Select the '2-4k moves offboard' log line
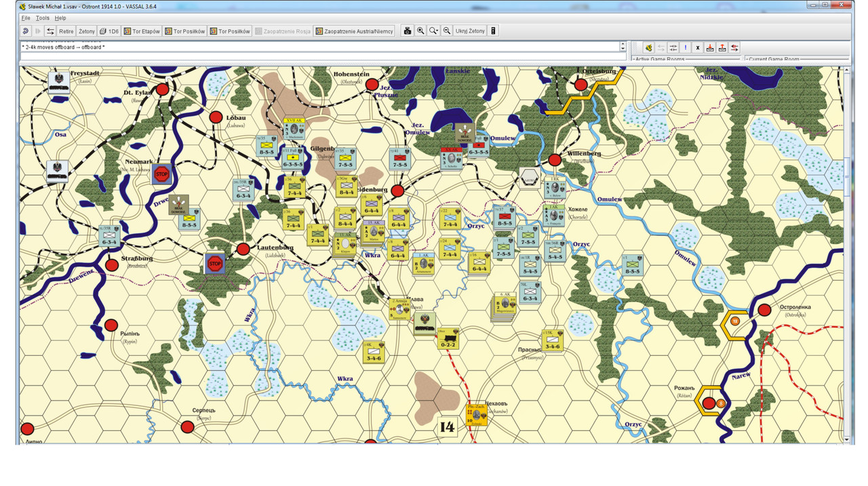The width and height of the screenshot is (868, 486). click(x=63, y=47)
